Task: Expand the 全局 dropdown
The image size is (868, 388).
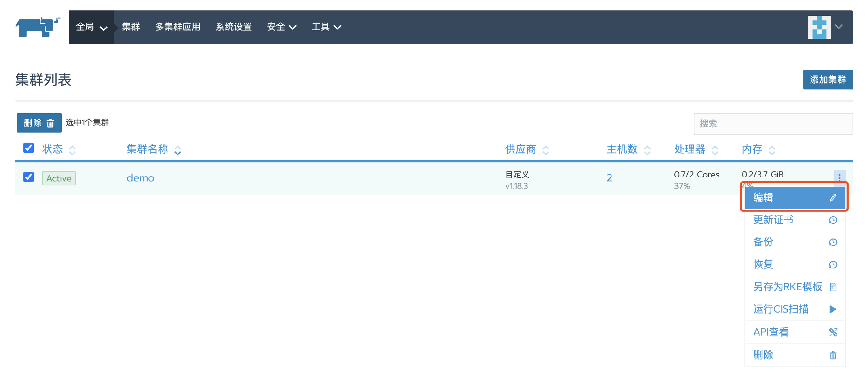Action: click(91, 27)
